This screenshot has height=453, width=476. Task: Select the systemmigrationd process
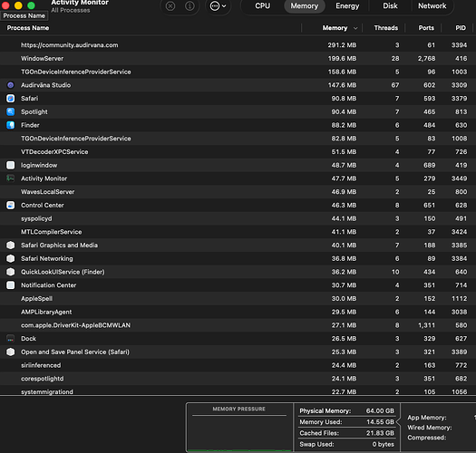click(238, 391)
